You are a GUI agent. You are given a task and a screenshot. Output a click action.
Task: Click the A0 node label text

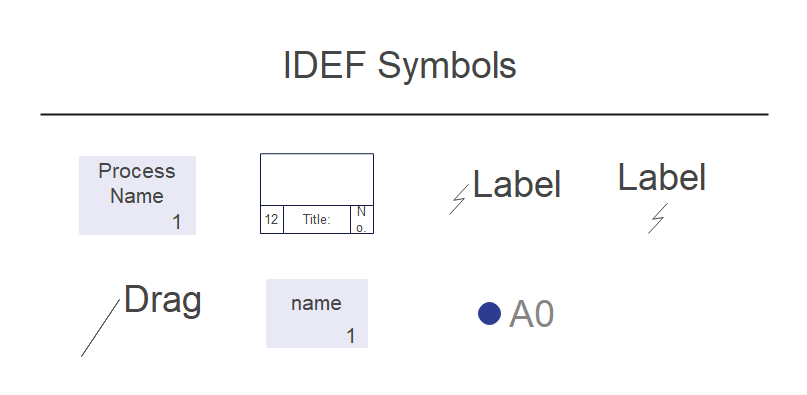click(x=531, y=314)
